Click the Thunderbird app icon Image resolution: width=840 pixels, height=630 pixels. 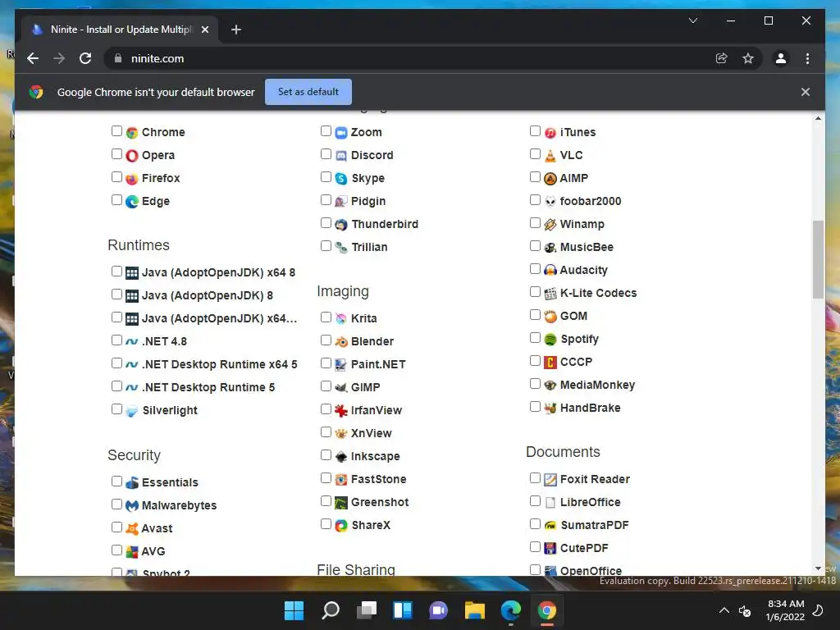click(340, 225)
